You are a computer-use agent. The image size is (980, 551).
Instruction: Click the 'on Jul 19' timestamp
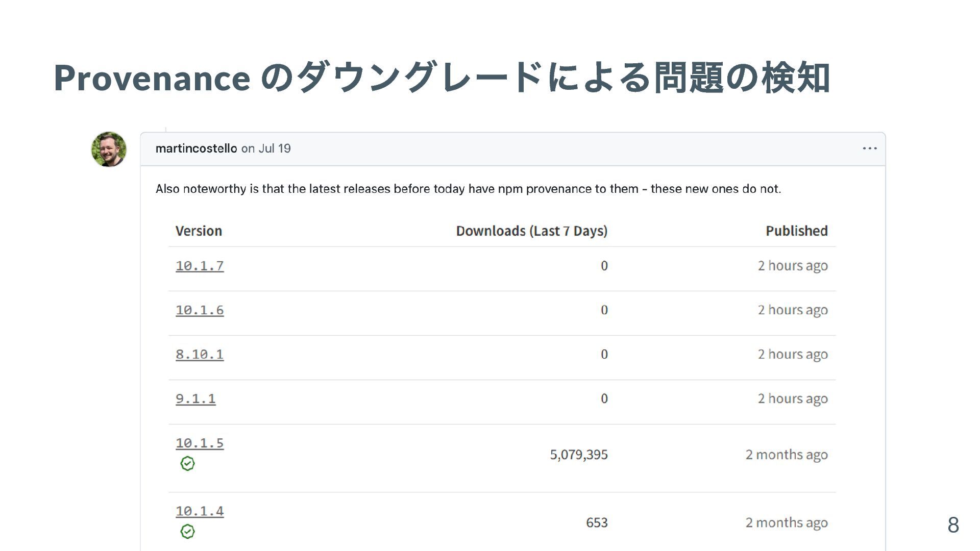pyautogui.click(x=266, y=148)
